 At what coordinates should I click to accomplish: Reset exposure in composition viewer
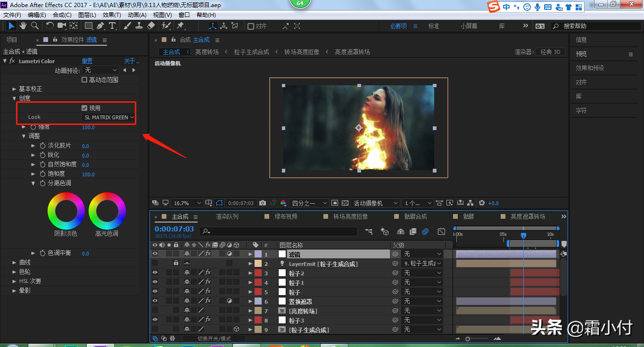click(482, 203)
